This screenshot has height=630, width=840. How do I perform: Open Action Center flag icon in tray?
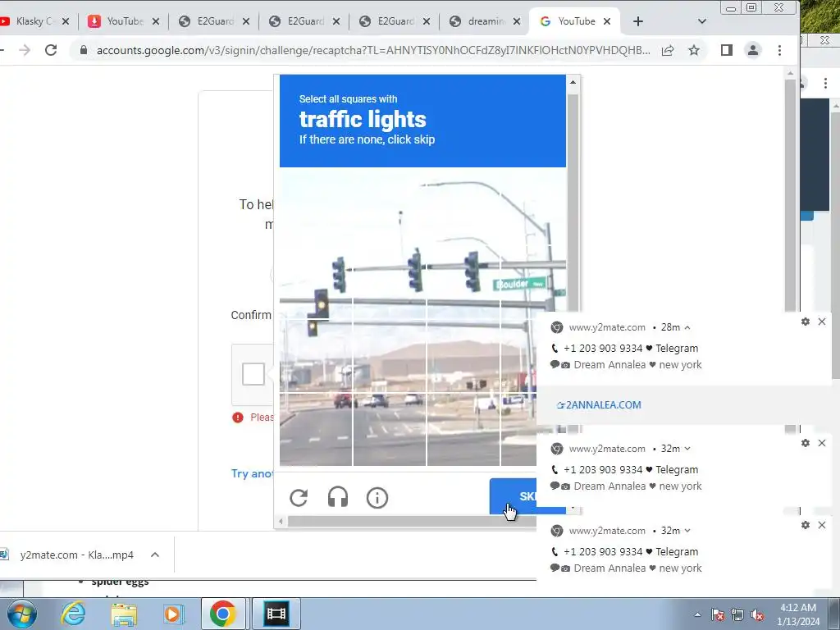click(718, 614)
